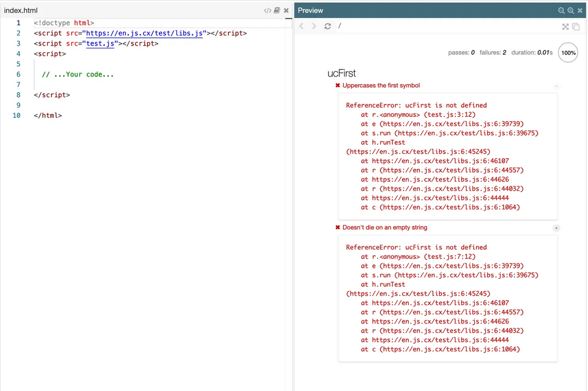Open the libs.js URL link in line 2
The image size is (588, 391).
coord(144,33)
